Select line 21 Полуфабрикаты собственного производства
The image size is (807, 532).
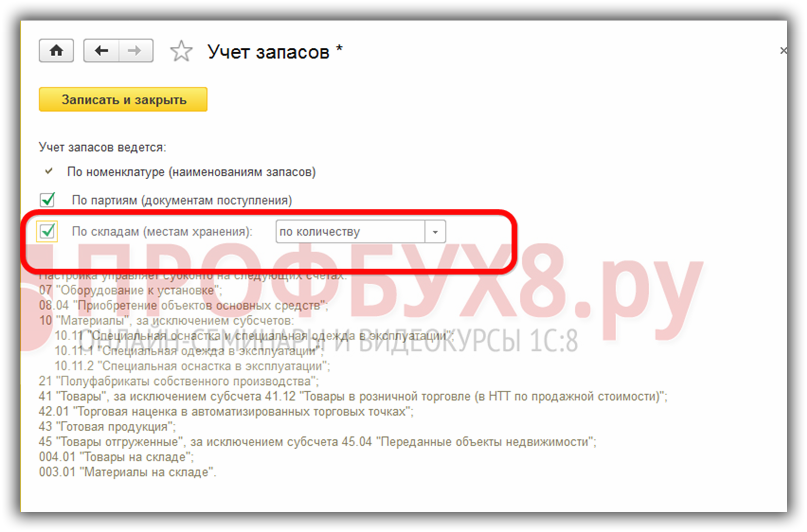pos(179,381)
